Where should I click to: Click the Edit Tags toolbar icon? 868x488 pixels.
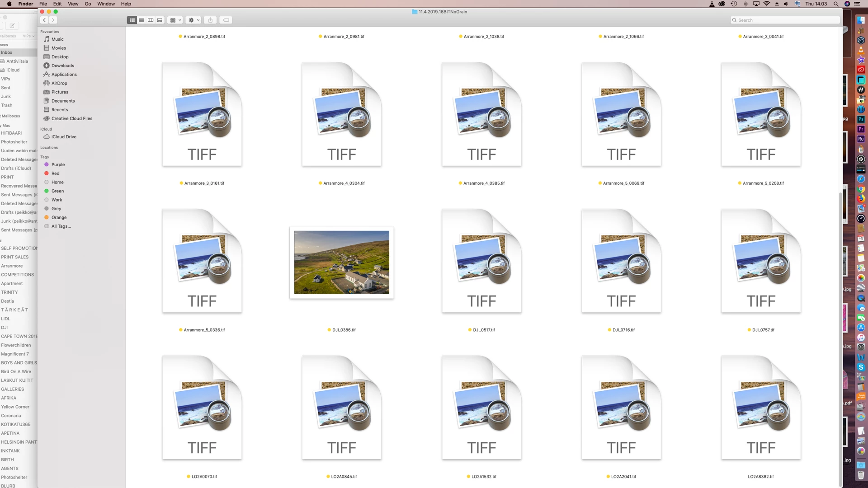coord(226,20)
